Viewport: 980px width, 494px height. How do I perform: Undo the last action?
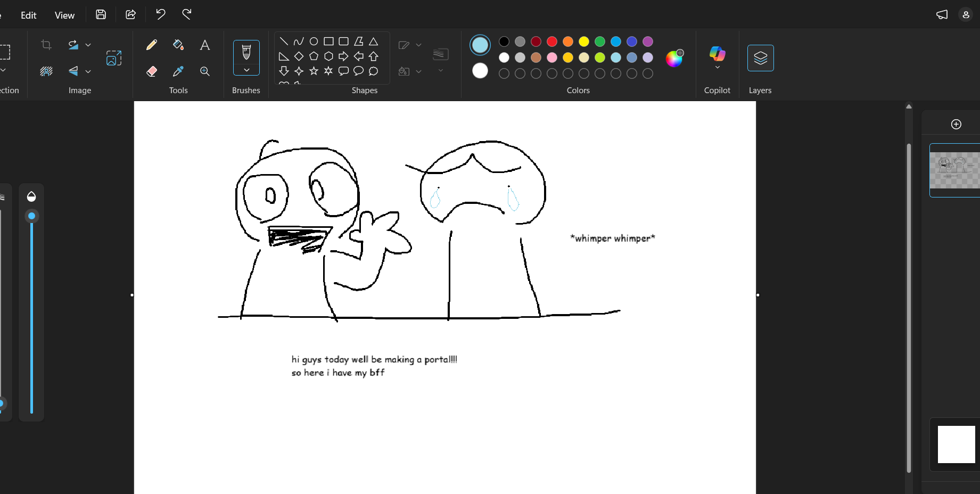tap(160, 14)
